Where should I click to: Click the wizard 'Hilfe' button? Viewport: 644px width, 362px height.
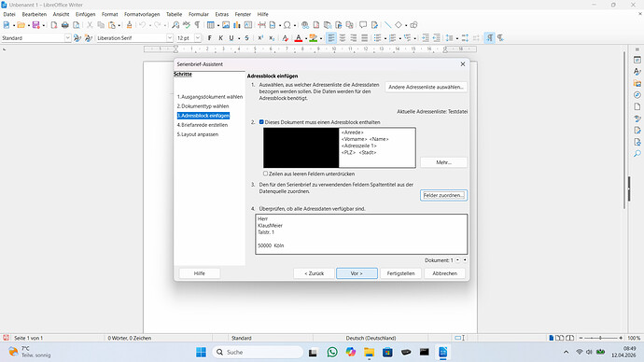[199, 273]
